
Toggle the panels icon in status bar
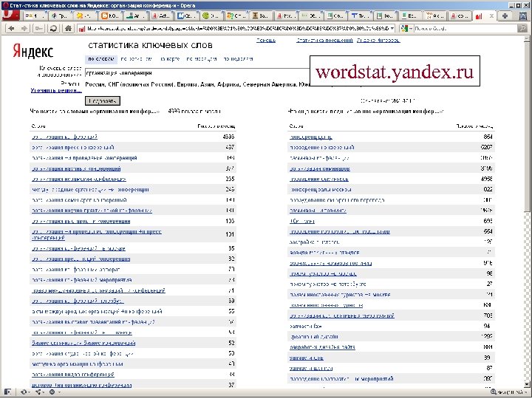(8, 392)
